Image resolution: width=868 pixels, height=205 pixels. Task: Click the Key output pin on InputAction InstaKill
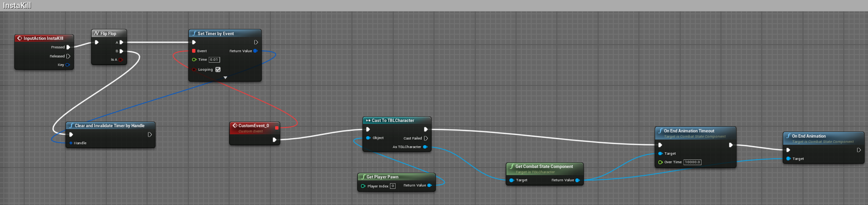[x=67, y=65]
